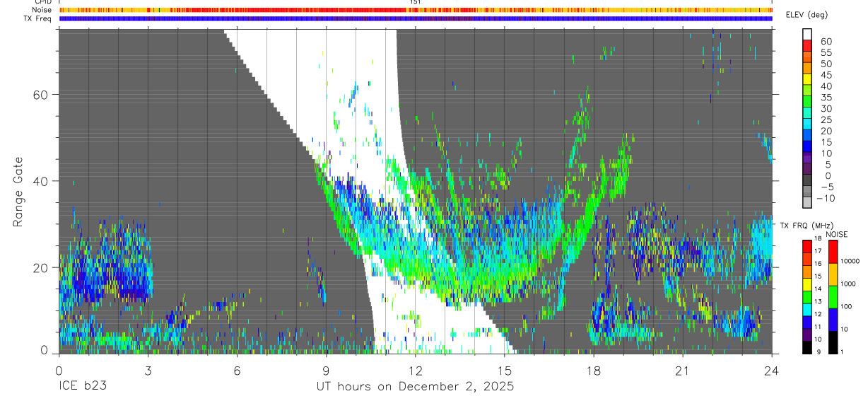Click the x-axis tick label "21"
This screenshot has width=868, height=401.
[x=683, y=370]
